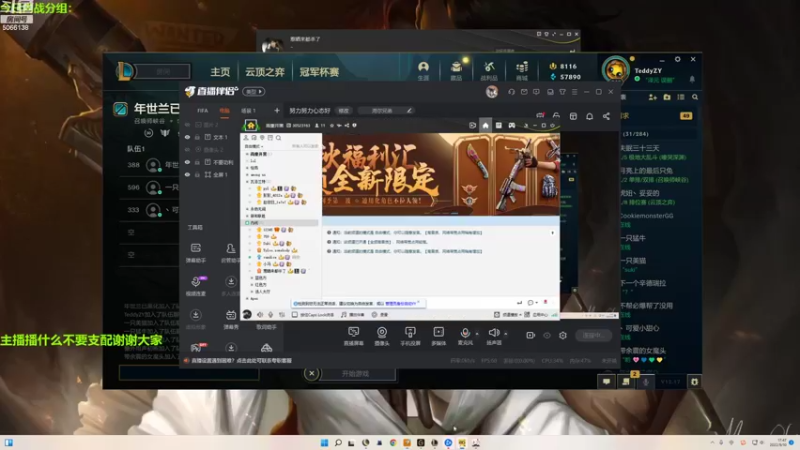Open the hamburger menu in broadcast title bar

(x=574, y=92)
